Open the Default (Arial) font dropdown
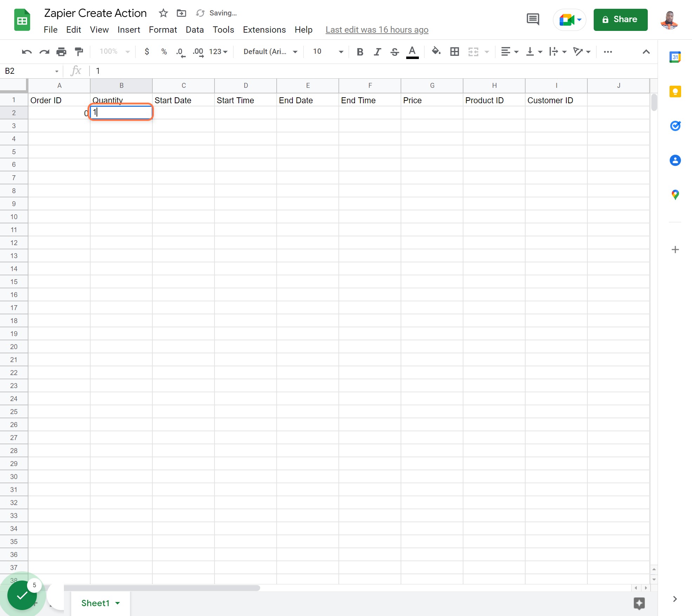This screenshot has height=616, width=692. [x=270, y=52]
